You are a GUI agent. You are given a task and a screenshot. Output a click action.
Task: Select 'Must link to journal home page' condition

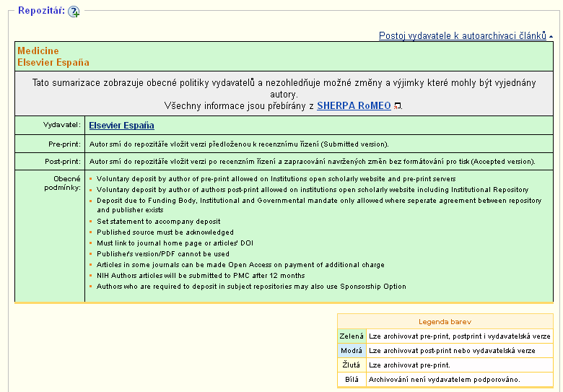pyautogui.click(x=175, y=243)
